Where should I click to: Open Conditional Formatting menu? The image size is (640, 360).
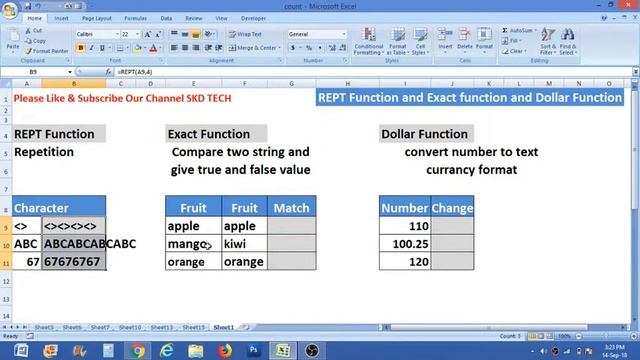(x=369, y=41)
